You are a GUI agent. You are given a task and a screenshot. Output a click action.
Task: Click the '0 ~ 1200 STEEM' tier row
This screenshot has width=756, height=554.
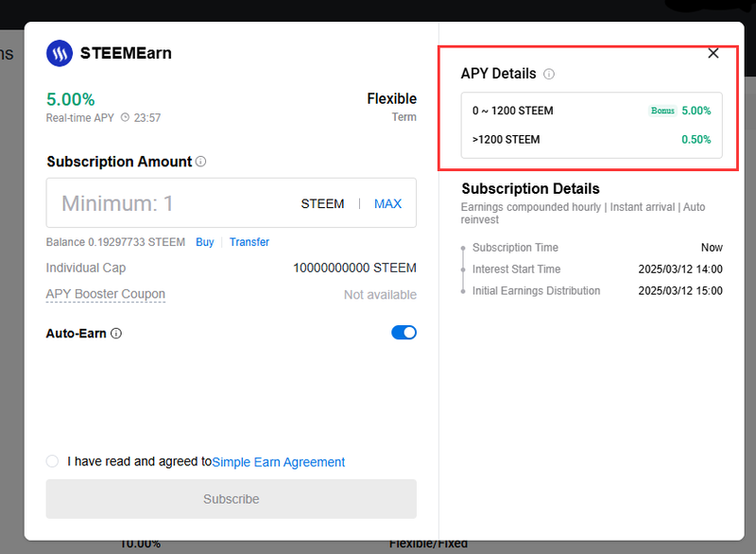pyautogui.click(x=592, y=111)
